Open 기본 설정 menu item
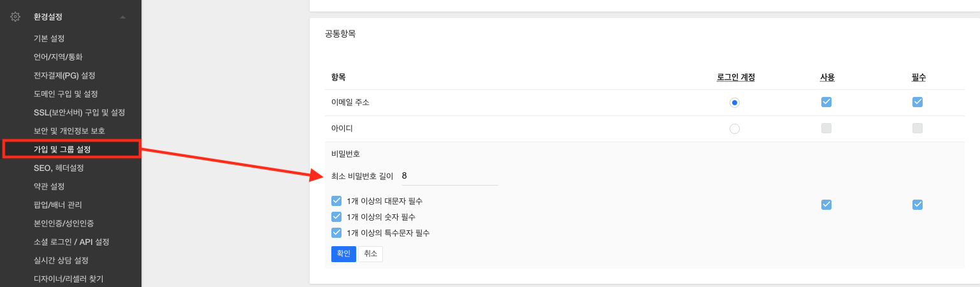The width and height of the screenshot is (980, 287). coord(49,39)
